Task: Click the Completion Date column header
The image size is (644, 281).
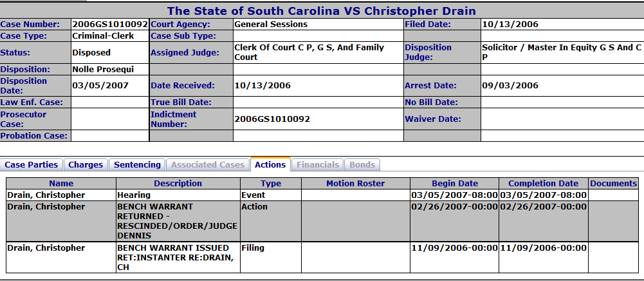Action: [544, 184]
